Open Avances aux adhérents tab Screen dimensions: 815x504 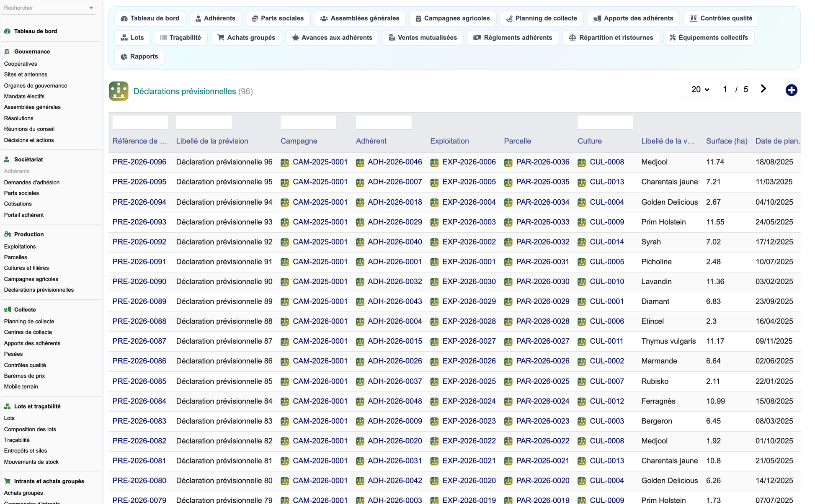coord(332,38)
